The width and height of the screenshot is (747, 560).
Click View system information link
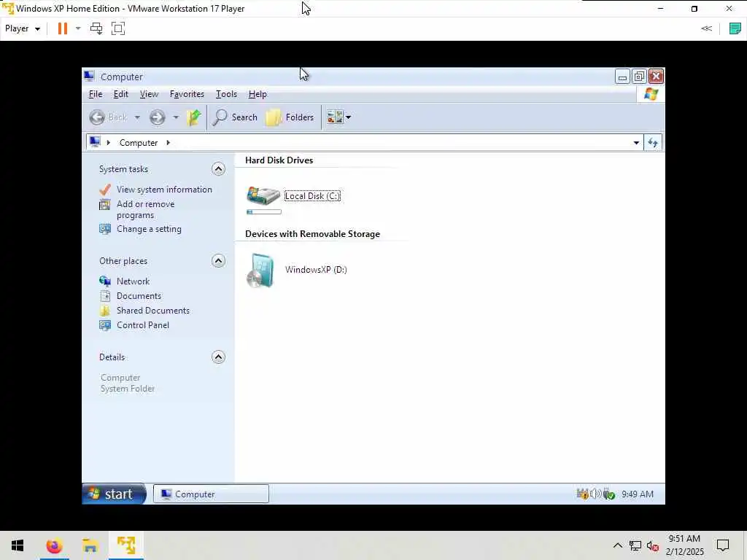point(164,190)
